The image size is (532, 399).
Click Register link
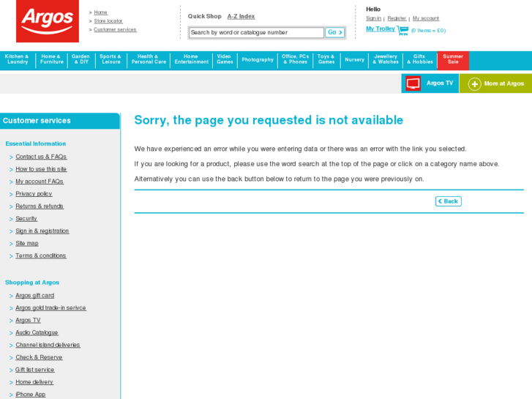click(397, 18)
